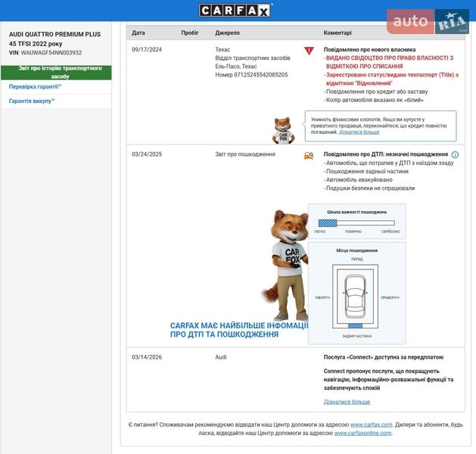Image resolution: width=476 pixels, height=454 pixels.
Task: Click the large Car Fox mascot
Action: [x=287, y=265]
